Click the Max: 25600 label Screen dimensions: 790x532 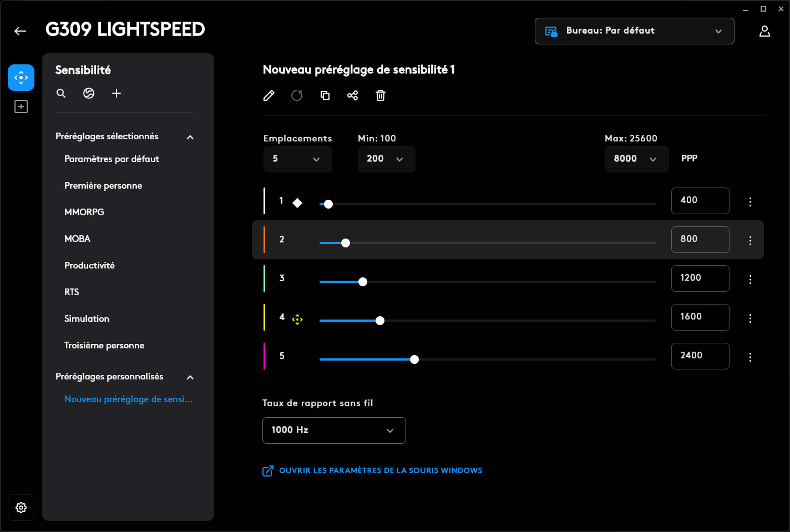click(x=631, y=139)
